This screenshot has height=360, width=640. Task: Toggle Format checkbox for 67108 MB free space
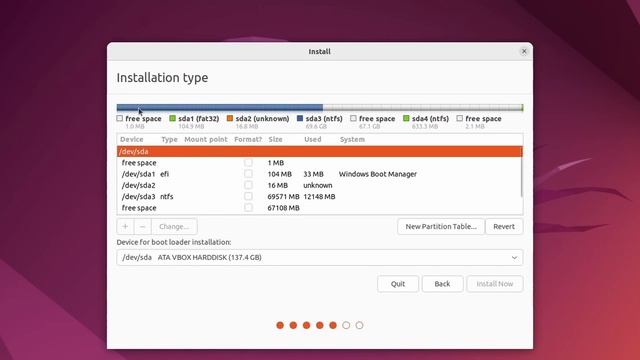[248, 208]
